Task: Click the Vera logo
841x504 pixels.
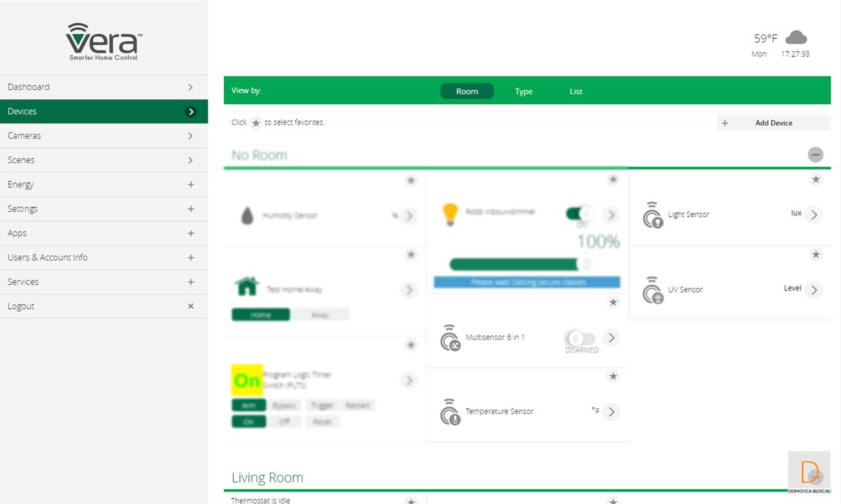Action: click(x=104, y=41)
